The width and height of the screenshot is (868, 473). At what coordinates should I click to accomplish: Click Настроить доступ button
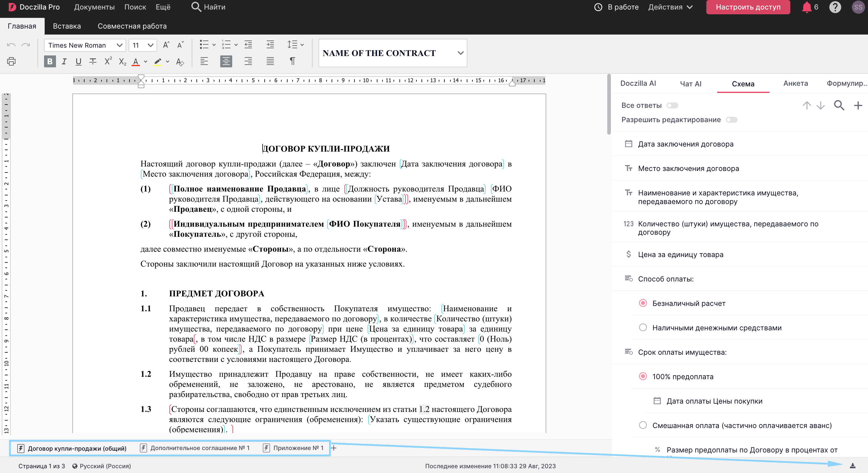(748, 7)
